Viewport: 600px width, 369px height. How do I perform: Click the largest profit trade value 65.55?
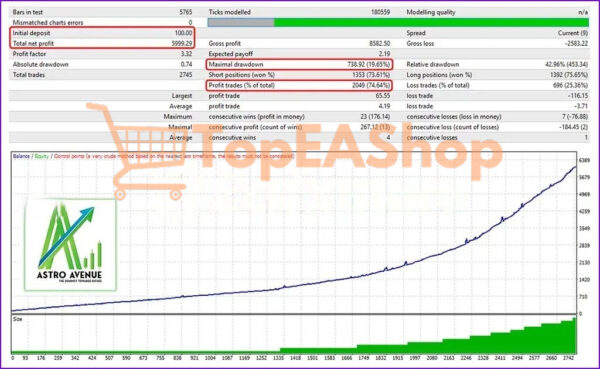tap(383, 96)
